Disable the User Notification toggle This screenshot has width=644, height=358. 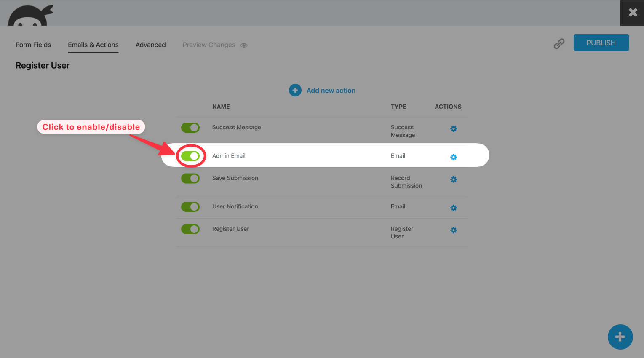tap(190, 207)
